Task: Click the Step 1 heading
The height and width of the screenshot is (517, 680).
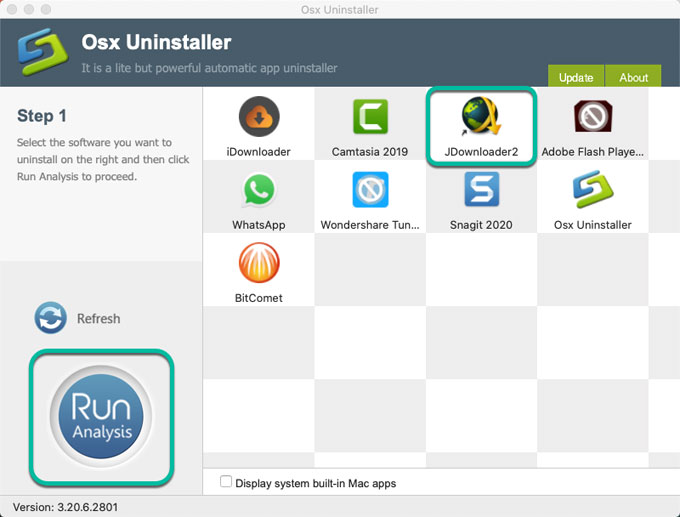Action: tap(42, 116)
